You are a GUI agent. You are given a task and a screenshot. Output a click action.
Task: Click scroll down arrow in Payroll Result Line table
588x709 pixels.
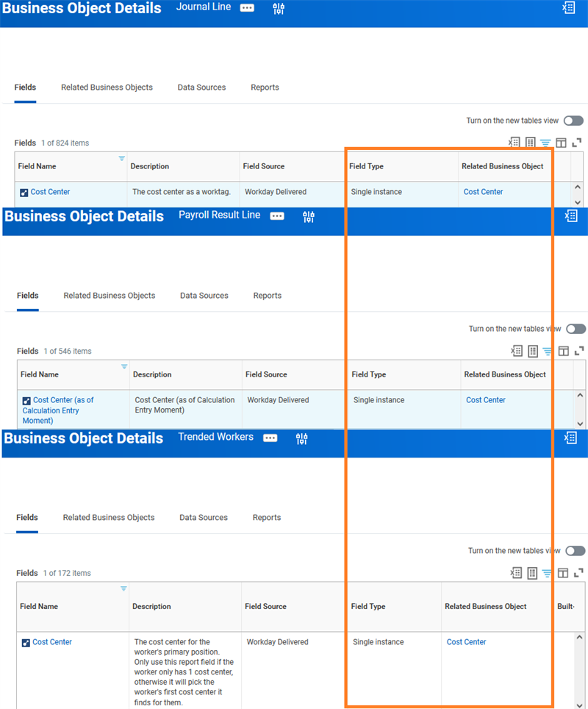coord(581,424)
